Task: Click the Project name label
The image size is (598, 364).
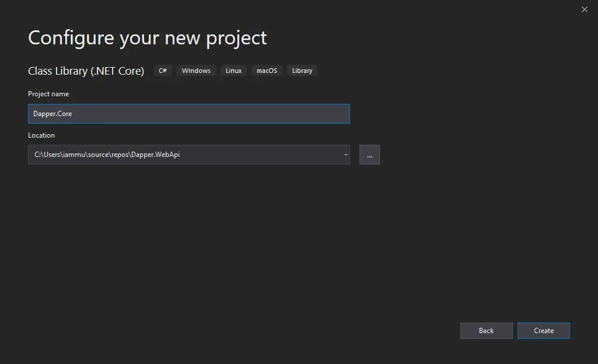Action: coord(48,93)
